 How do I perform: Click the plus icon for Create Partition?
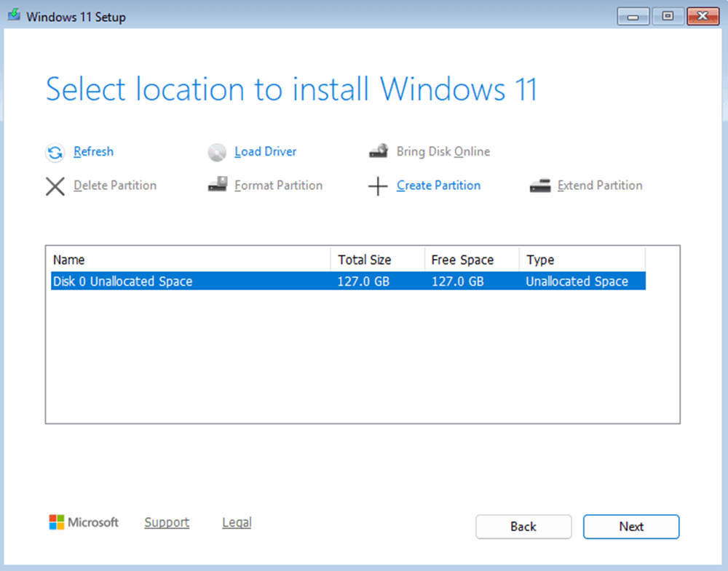coord(377,186)
